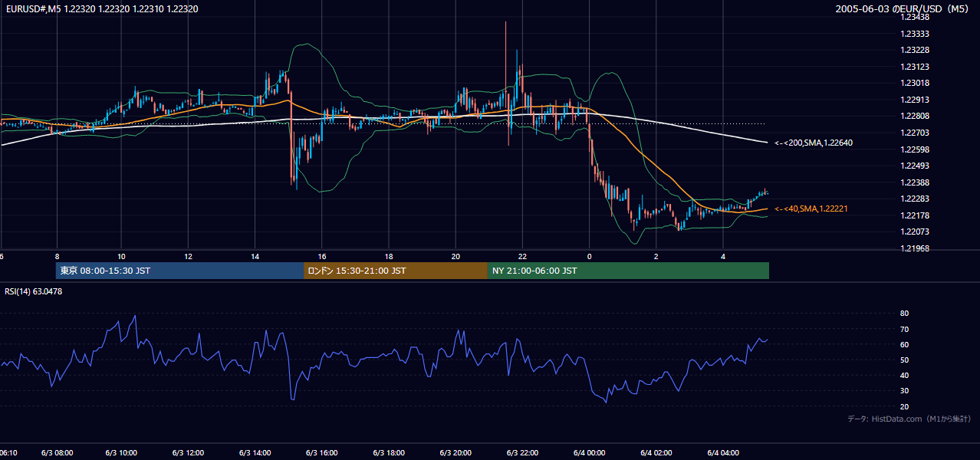980x460 pixels.
Task: Click the 1.22493 price axis label
Action: pos(916,166)
